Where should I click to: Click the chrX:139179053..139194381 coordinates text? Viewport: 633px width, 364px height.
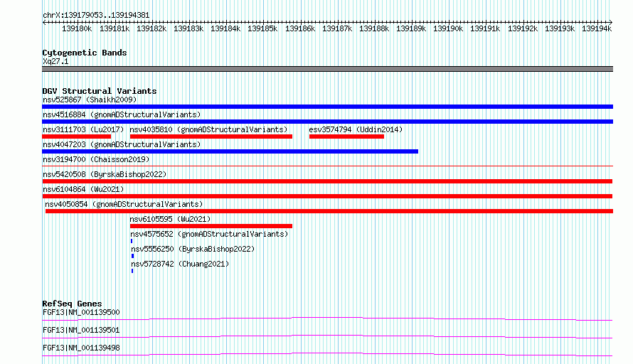96,15
